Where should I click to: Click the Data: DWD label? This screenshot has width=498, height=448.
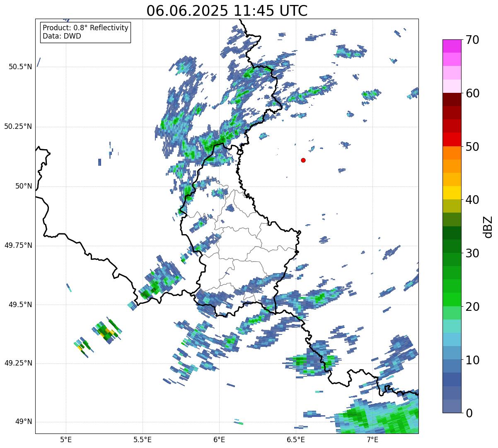pos(62,36)
